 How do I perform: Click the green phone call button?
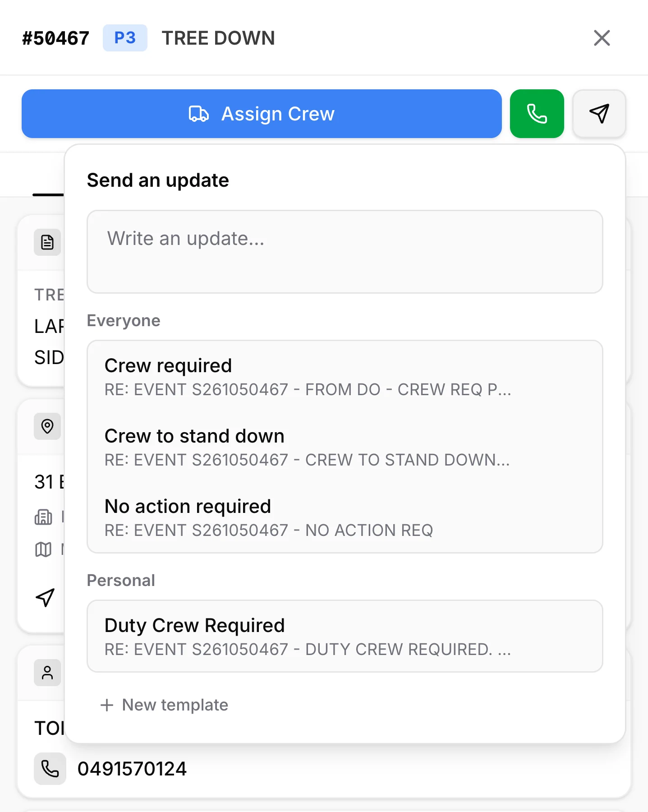pos(537,114)
